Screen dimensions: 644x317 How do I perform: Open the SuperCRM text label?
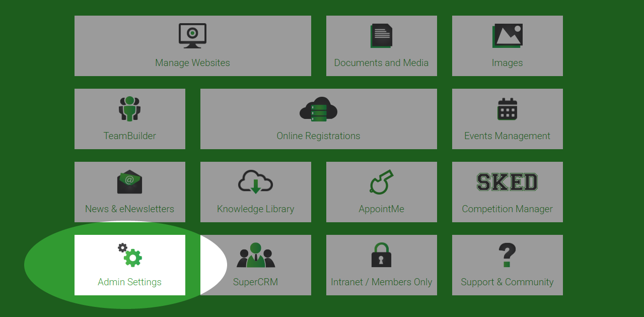click(255, 282)
